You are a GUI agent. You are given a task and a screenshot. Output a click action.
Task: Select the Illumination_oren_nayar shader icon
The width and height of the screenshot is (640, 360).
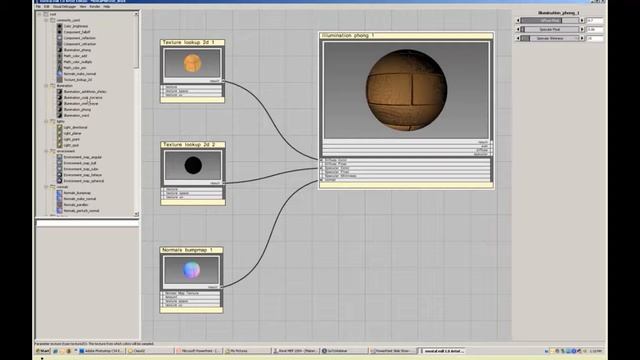pos(60,103)
